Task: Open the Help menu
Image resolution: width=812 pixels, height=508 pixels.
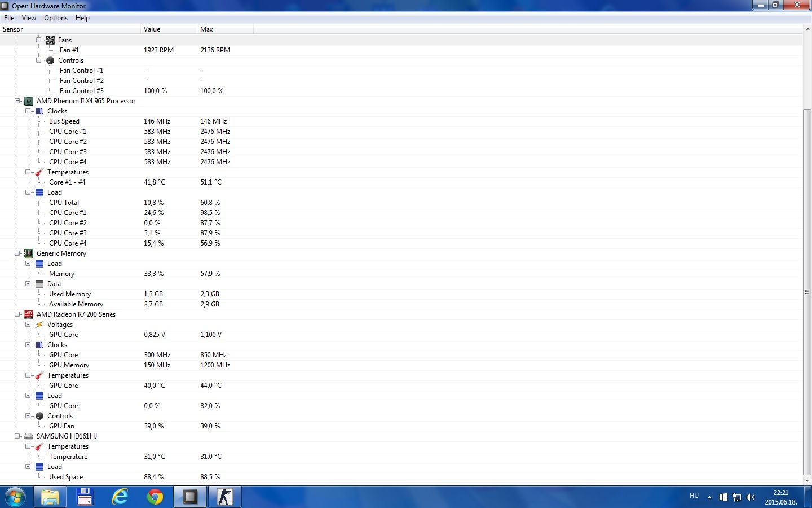Action: click(82, 18)
